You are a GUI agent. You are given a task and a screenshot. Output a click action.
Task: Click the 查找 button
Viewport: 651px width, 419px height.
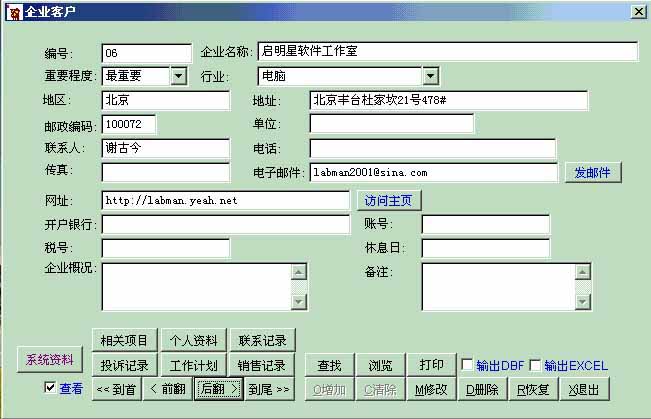tap(330, 365)
